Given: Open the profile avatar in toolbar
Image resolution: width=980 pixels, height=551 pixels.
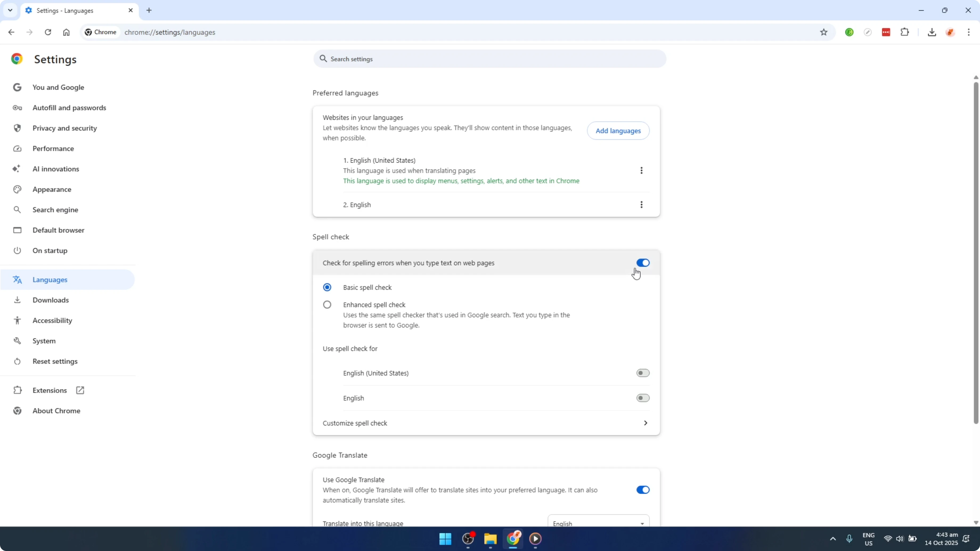Looking at the screenshot, I should [x=950, y=32].
